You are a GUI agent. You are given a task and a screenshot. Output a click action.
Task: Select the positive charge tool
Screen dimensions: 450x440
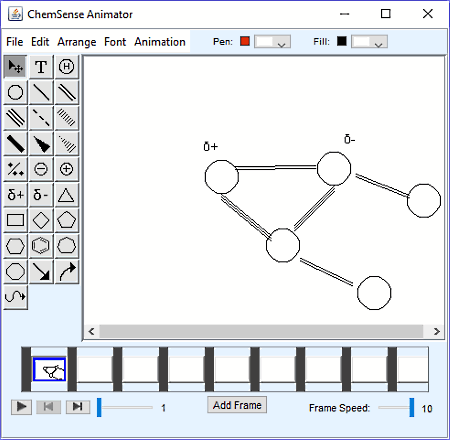pyautogui.click(x=67, y=169)
